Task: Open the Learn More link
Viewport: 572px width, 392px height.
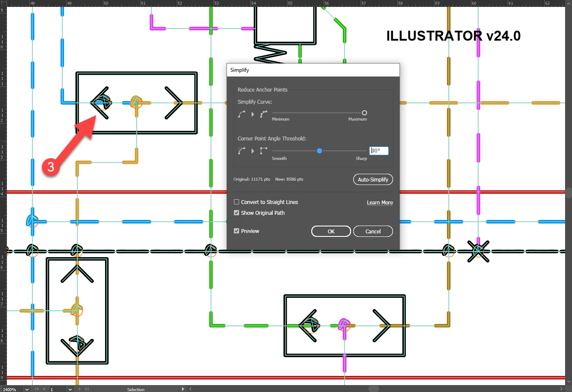Action: (x=380, y=202)
